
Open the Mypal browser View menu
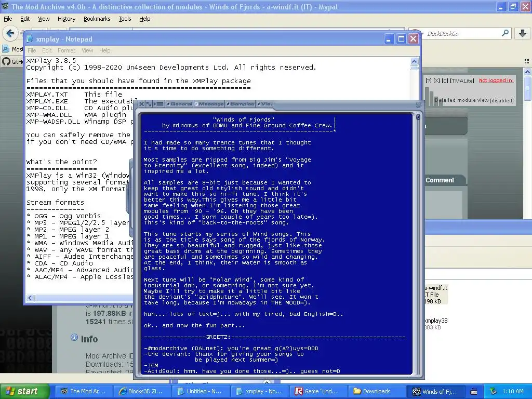click(x=44, y=19)
